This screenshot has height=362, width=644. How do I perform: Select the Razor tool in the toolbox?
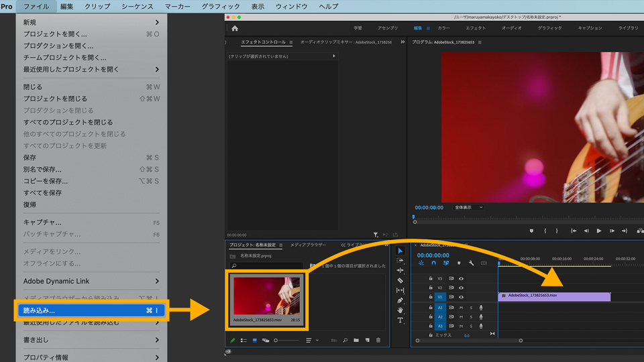click(400, 280)
